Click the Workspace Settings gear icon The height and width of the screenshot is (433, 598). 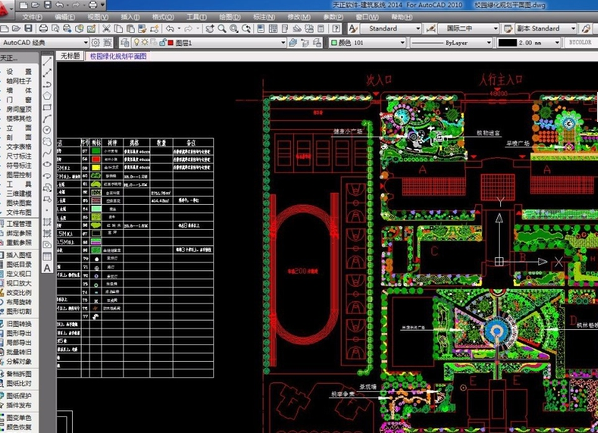click(96, 43)
